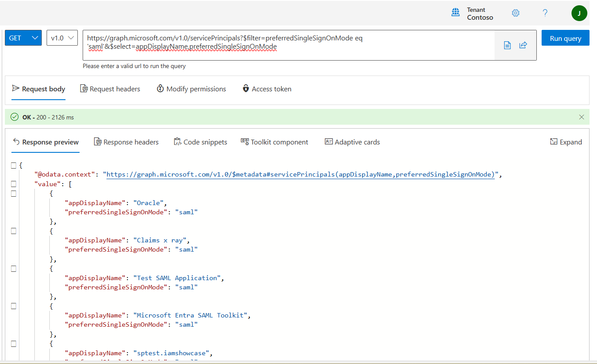Open the help question mark menu
Screen dimensions: 597x364
545,13
